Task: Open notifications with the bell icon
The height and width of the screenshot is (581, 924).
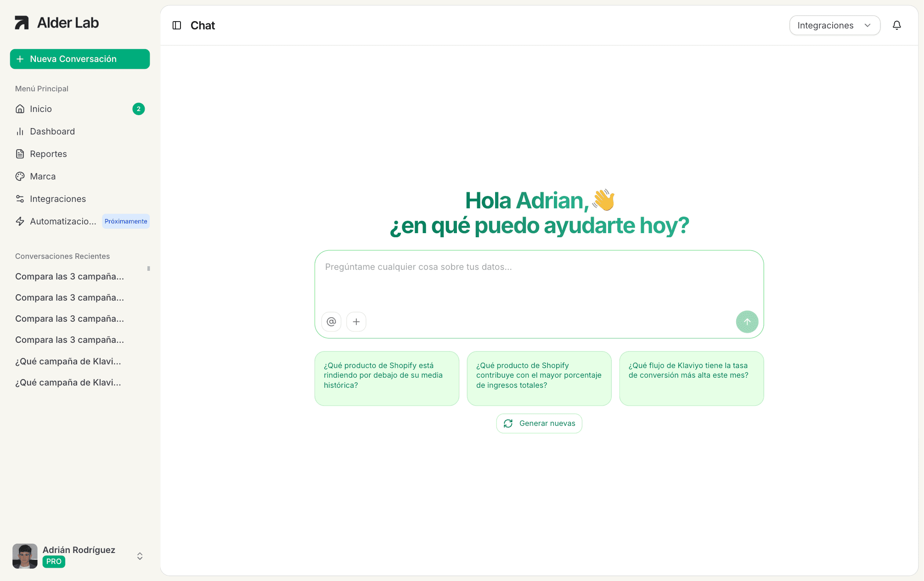Action: (x=896, y=25)
